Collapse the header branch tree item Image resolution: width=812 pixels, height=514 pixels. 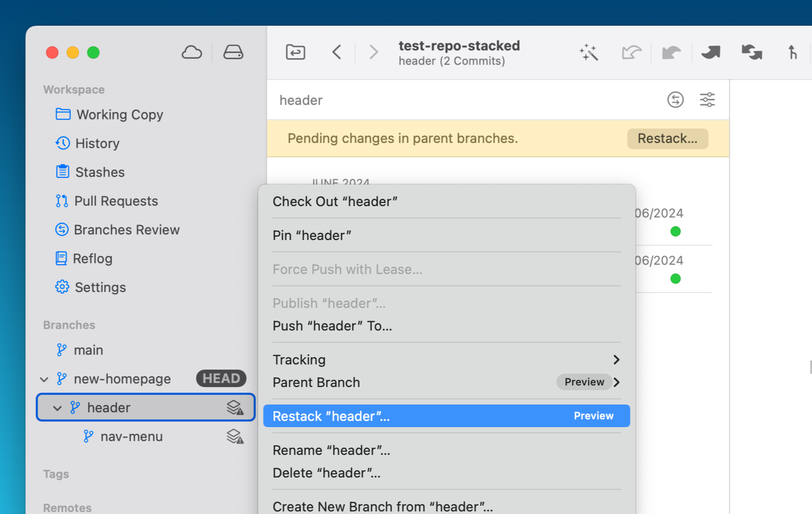click(x=58, y=408)
